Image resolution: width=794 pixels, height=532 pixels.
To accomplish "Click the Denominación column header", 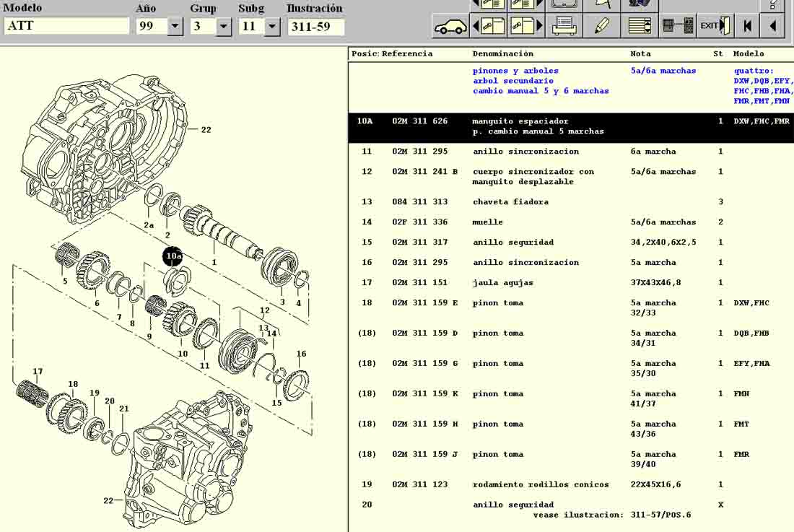I will (x=503, y=54).
